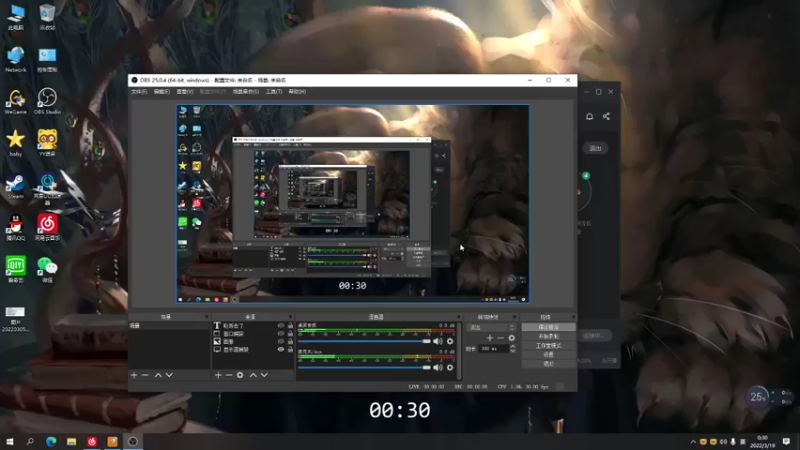Open the 工具(T) menu
Viewport: 800px width, 450px height.
click(274, 92)
